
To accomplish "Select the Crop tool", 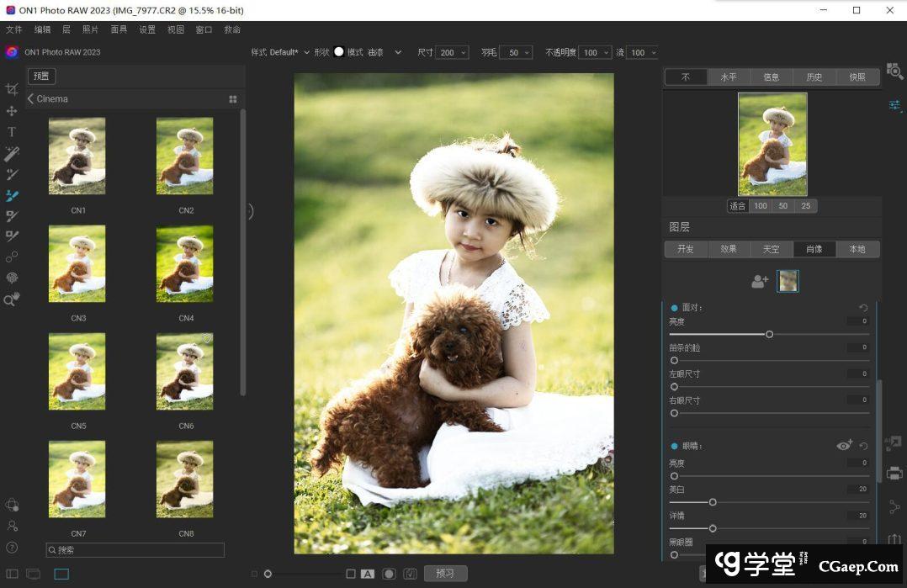I will click(12, 89).
